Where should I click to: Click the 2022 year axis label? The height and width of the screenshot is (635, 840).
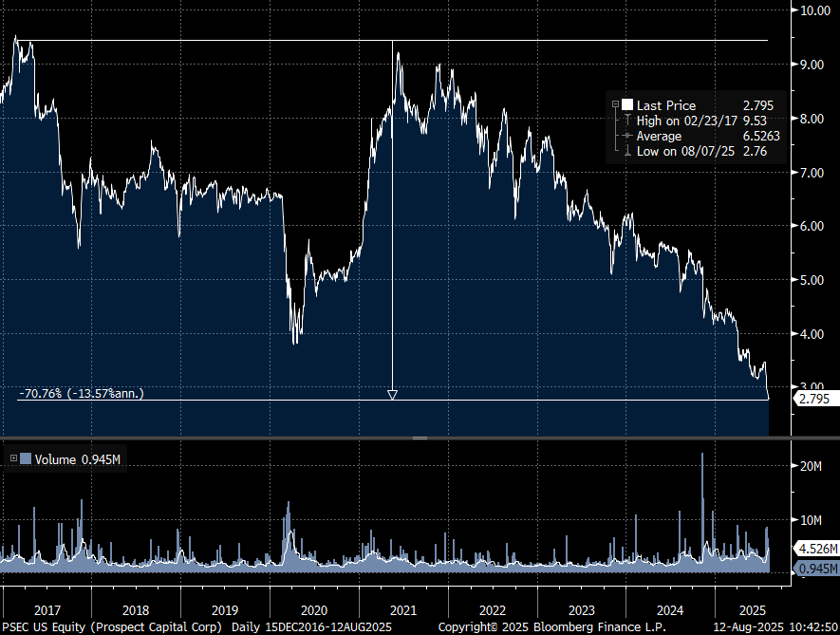pyautogui.click(x=493, y=610)
